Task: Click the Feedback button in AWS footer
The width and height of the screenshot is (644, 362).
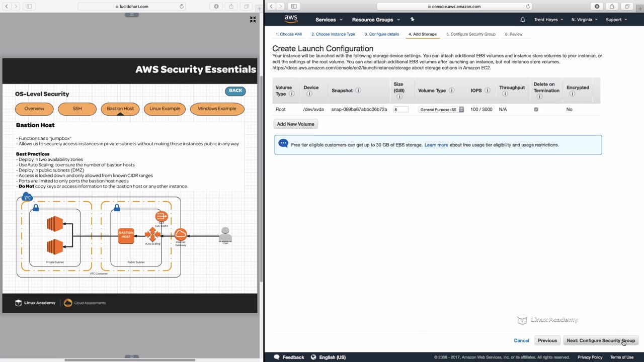Action: [289, 357]
